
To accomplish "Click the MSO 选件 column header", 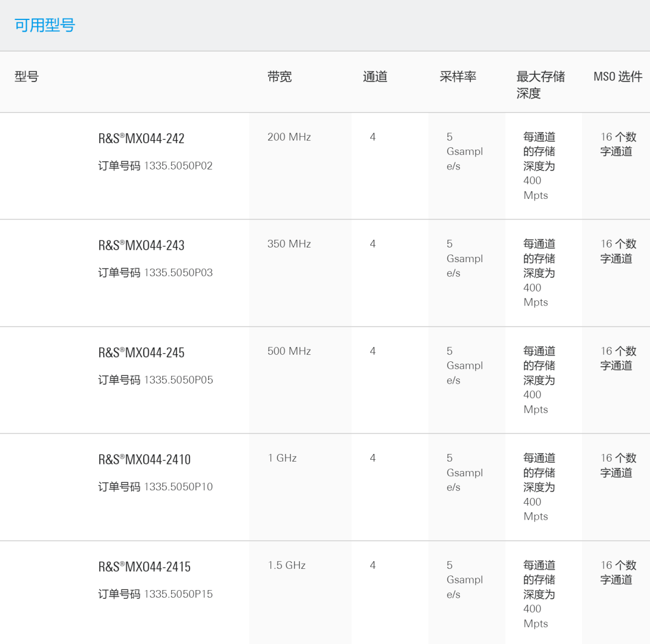I will point(618,77).
